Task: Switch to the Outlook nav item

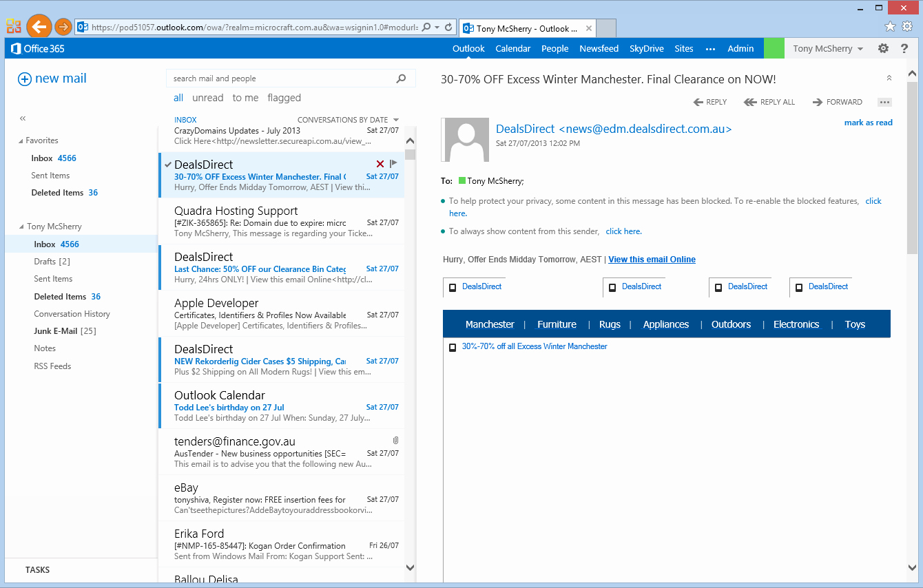Action: pos(468,48)
